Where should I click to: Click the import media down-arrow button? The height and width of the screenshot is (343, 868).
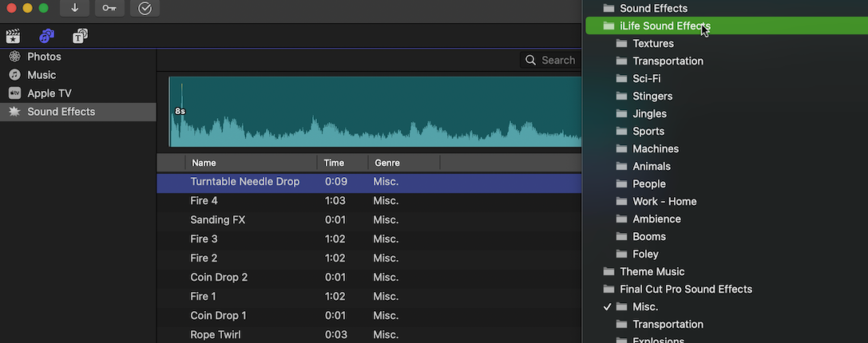(x=74, y=8)
